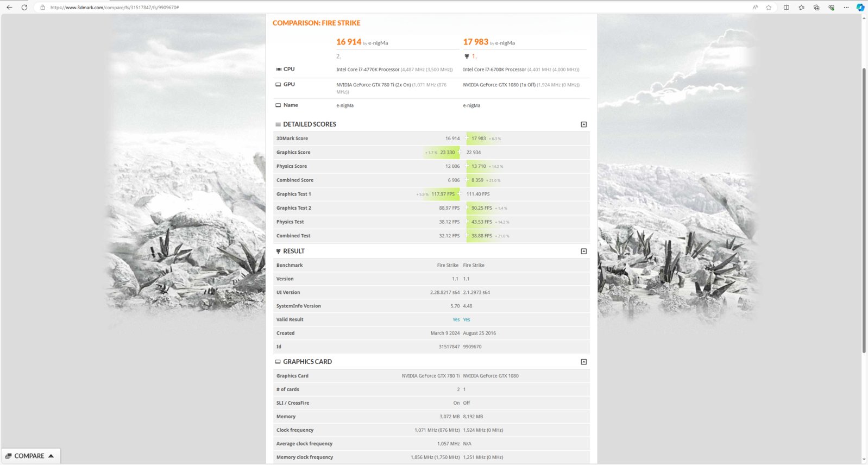Open the Collections panel
This screenshot has height=465, width=868.
pyautogui.click(x=816, y=8)
